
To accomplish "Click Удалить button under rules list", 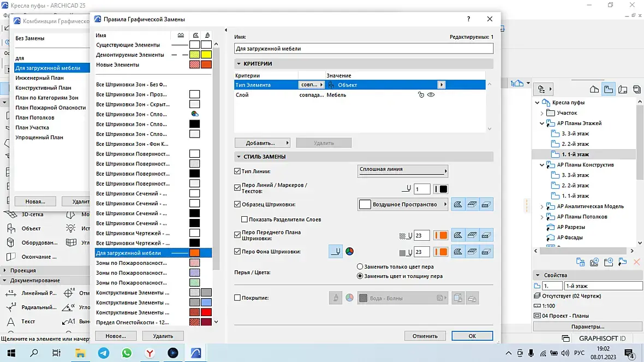I will pos(163,336).
